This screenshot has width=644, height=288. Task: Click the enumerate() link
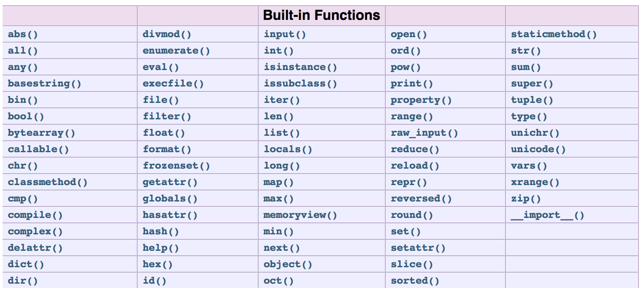coord(176,51)
